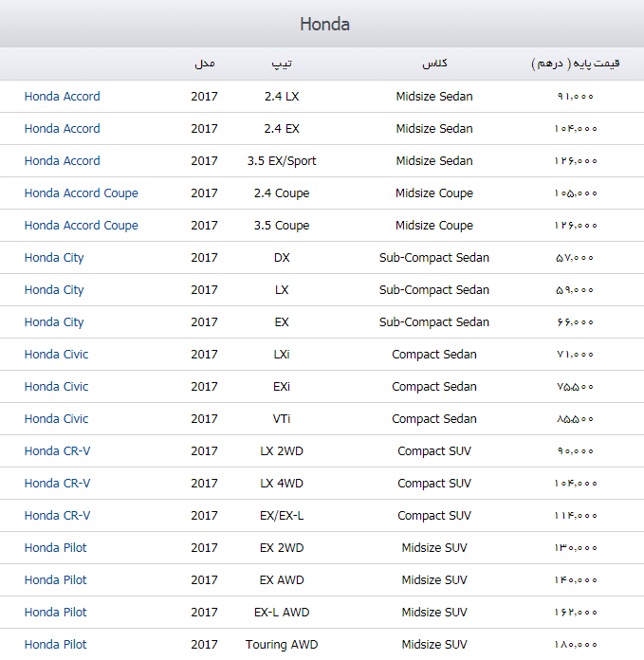Screen dimensions: 644x660
Task: Click price '۱۳۰,۰۰۰' of Pilot EX 2WD
Action: coord(576,547)
